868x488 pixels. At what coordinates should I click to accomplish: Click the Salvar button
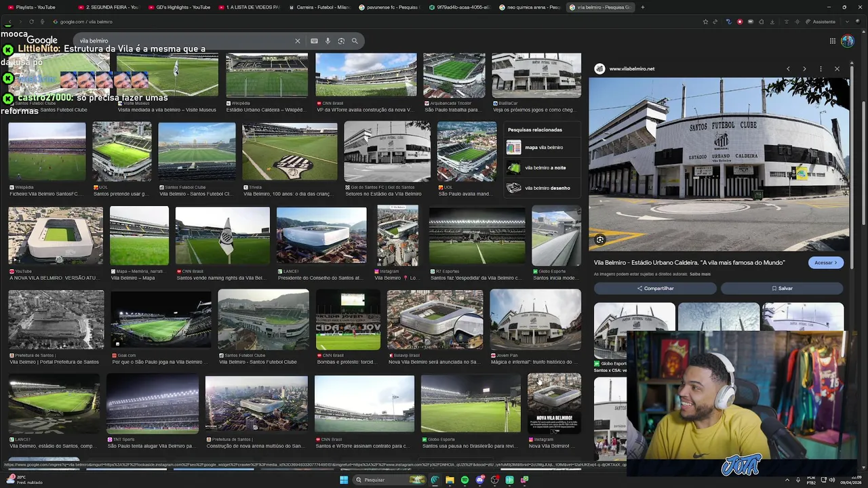point(782,288)
